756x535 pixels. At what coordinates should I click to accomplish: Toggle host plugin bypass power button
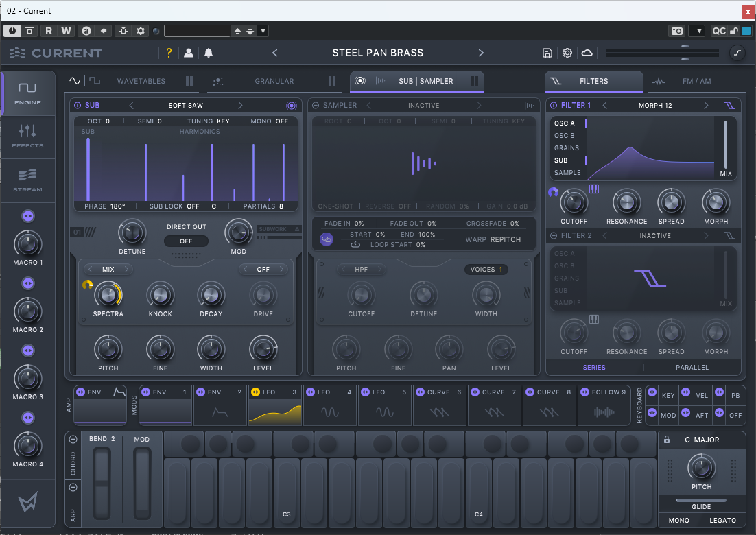(12, 31)
